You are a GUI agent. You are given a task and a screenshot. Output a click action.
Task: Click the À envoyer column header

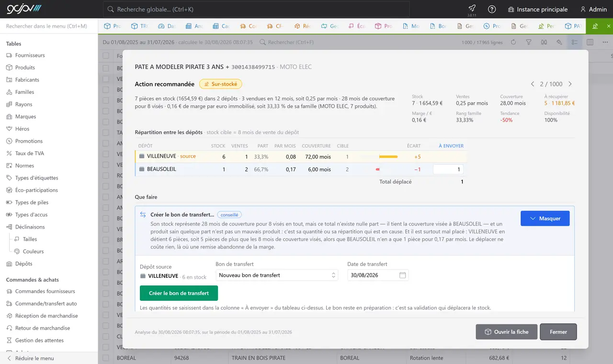[451, 146]
